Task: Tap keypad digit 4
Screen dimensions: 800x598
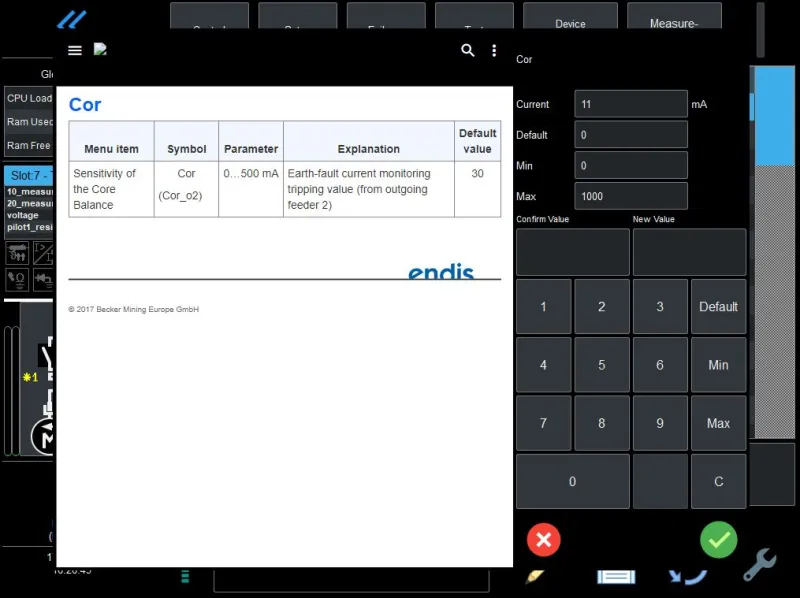Action: [543, 365]
